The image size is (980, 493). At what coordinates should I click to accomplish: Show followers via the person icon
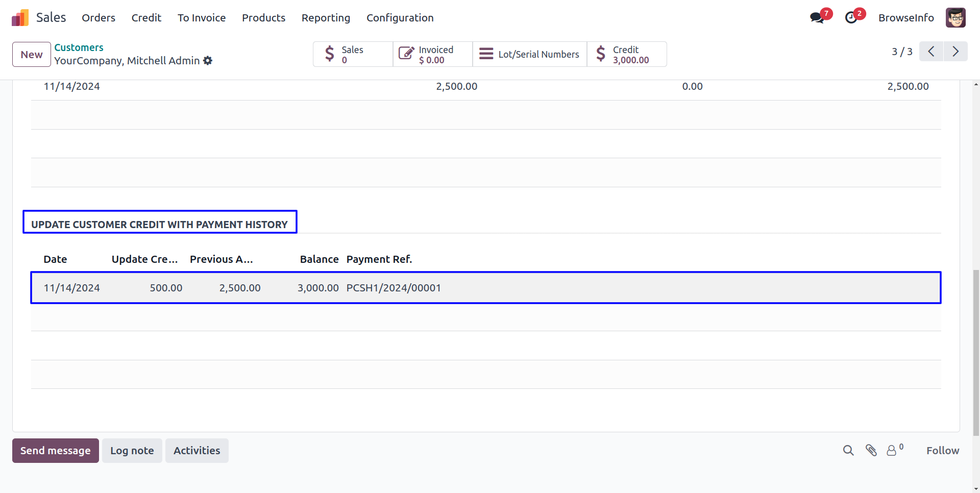coord(892,450)
